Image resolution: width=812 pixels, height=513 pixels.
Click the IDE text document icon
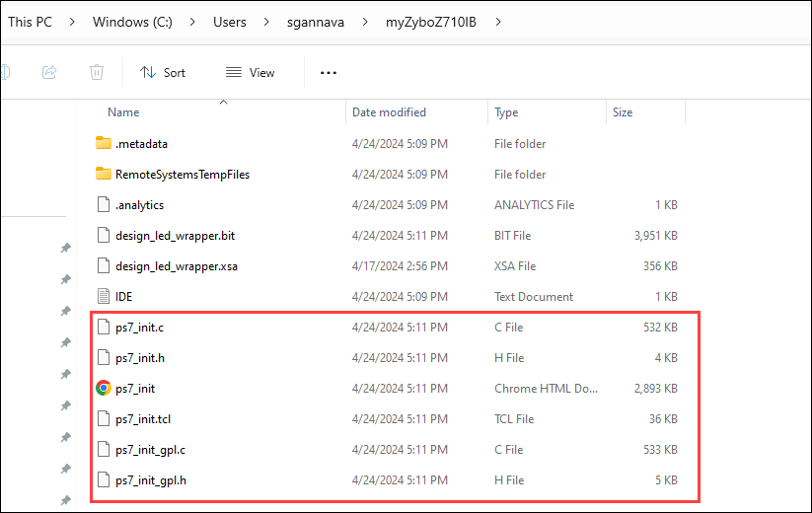pos(104,297)
